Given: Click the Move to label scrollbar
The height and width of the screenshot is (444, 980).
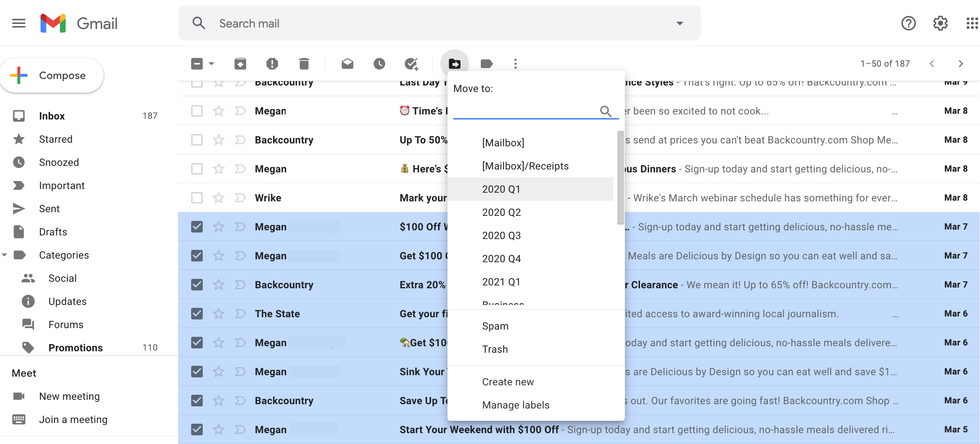Looking at the screenshot, I should click(x=620, y=178).
